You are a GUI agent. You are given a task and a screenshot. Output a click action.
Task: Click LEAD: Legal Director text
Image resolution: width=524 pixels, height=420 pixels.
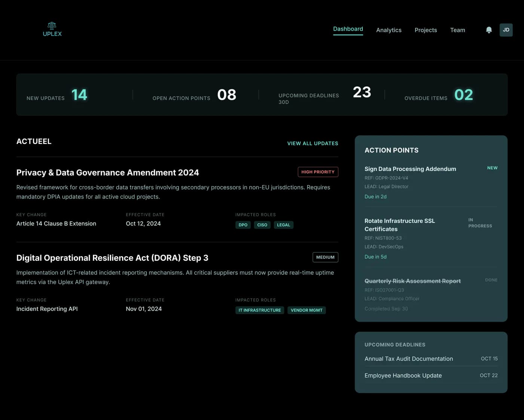click(x=386, y=187)
